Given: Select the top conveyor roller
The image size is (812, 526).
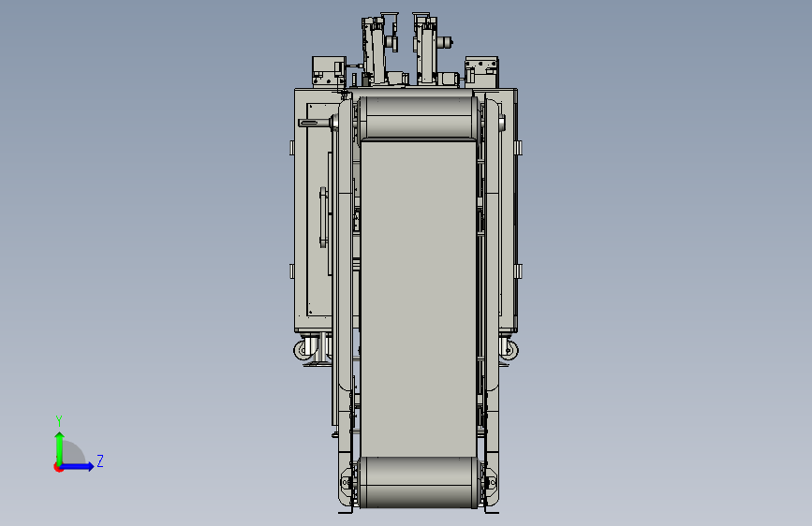Looking at the screenshot, I should tap(418, 117).
